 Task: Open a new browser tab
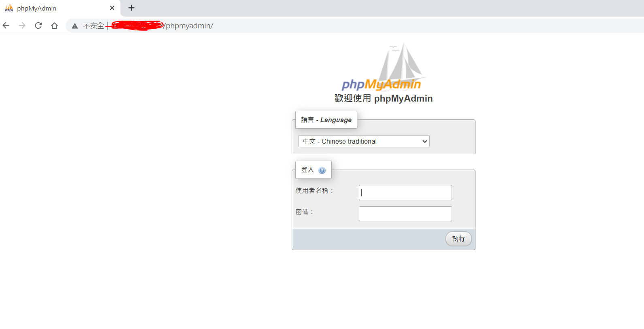pyautogui.click(x=131, y=8)
